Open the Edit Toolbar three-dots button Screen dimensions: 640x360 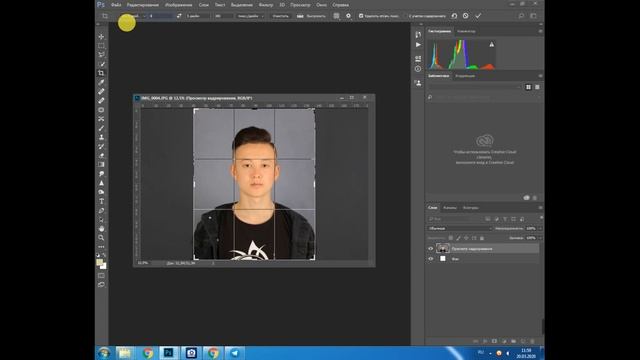click(101, 247)
